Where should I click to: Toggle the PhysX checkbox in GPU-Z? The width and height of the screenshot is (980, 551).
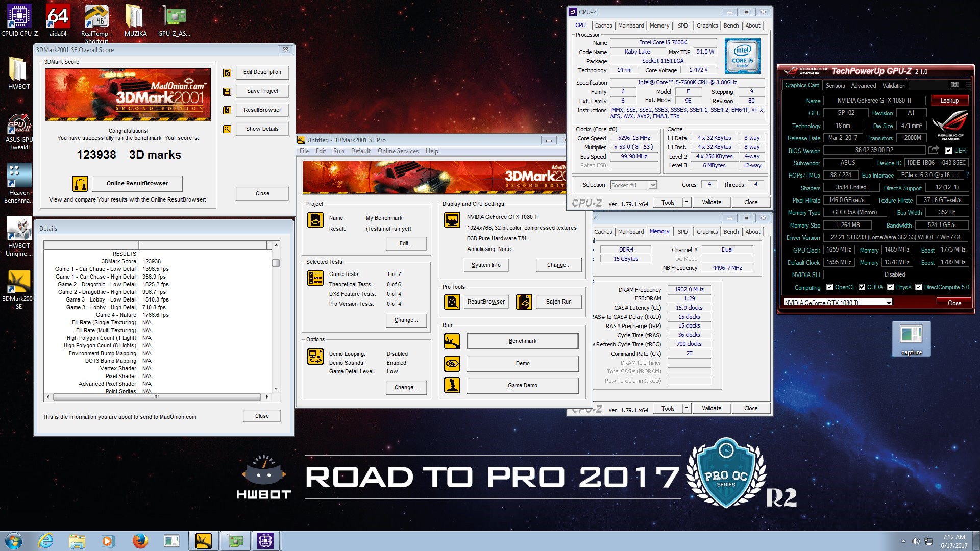890,287
